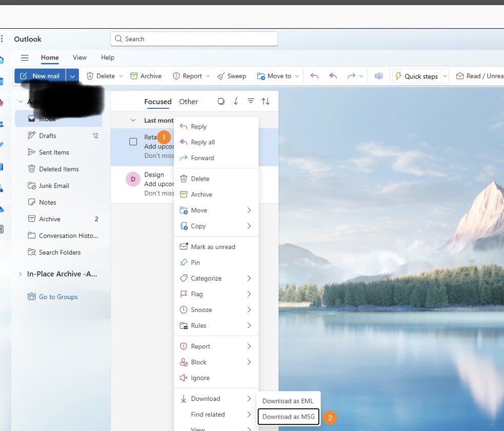
Task: Switch to the Other inbox tab
Action: [x=188, y=102]
